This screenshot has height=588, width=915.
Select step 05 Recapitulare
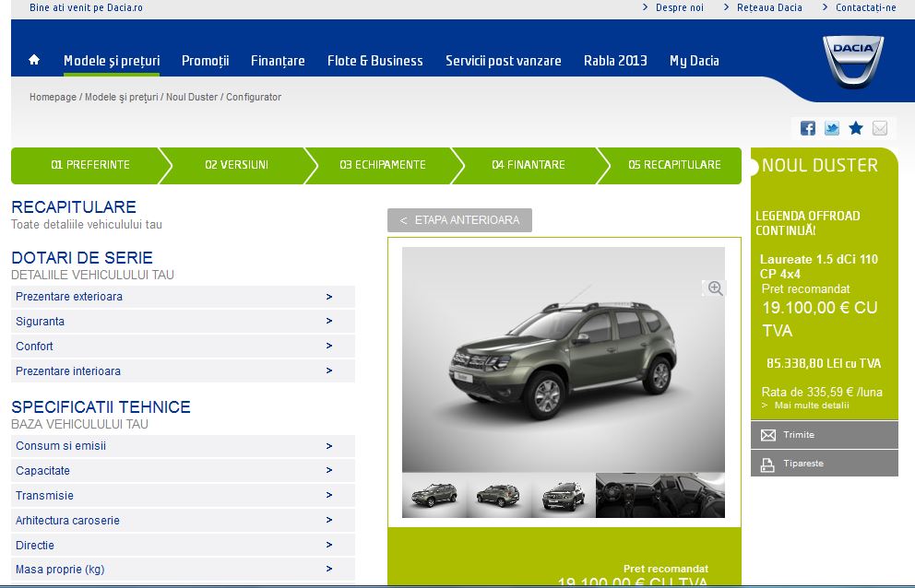[x=674, y=165]
